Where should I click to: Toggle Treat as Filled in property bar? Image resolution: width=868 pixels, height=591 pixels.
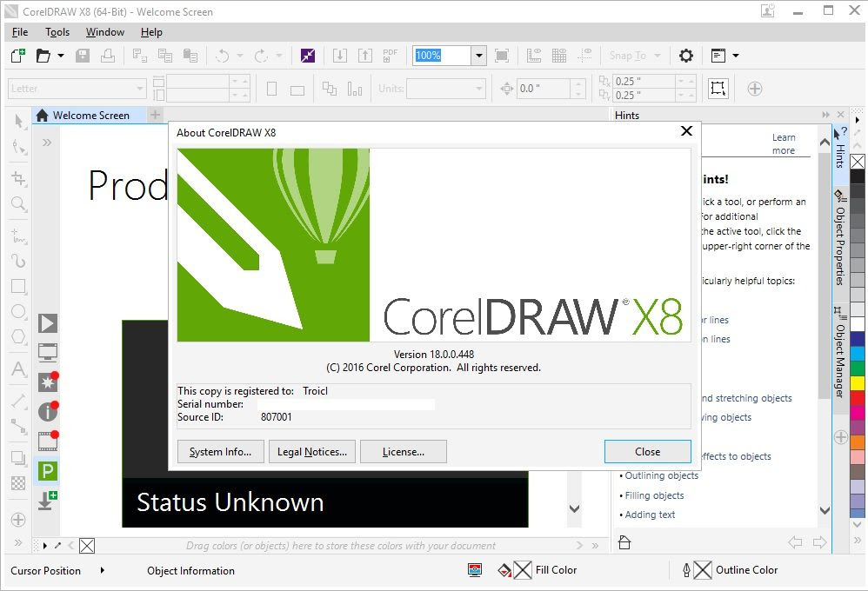pos(718,89)
